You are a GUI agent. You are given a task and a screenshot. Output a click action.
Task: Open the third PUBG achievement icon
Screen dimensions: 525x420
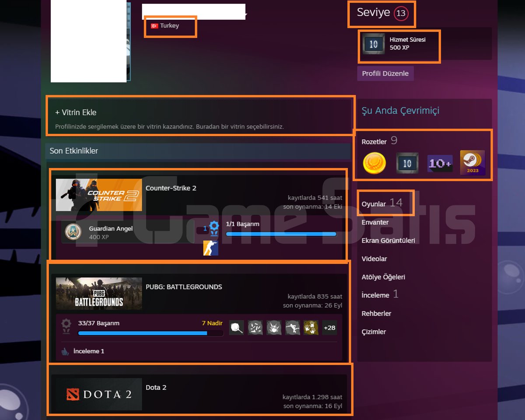click(274, 327)
